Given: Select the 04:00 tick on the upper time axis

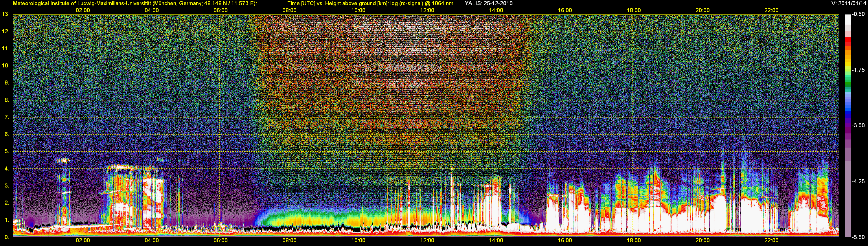Looking at the screenshot, I should tap(152, 10).
